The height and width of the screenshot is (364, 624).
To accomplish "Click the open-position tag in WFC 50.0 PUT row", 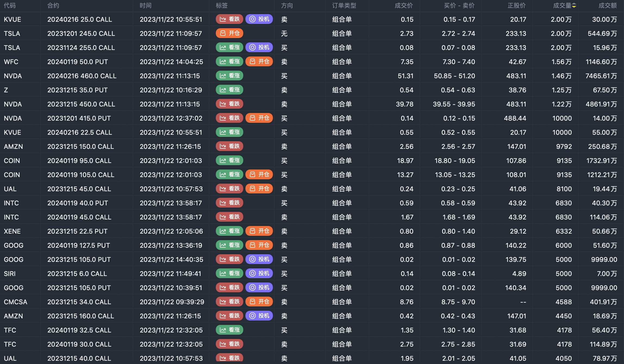I will 259,61.
